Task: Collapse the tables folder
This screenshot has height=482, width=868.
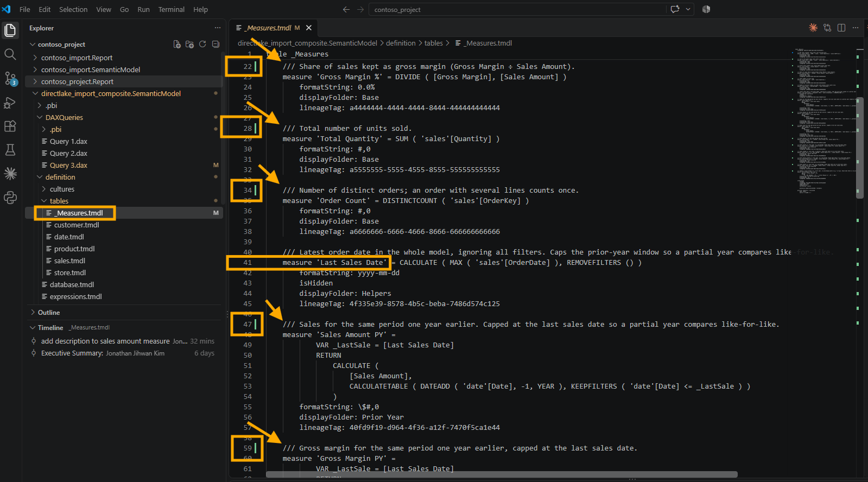Action: [x=59, y=201]
